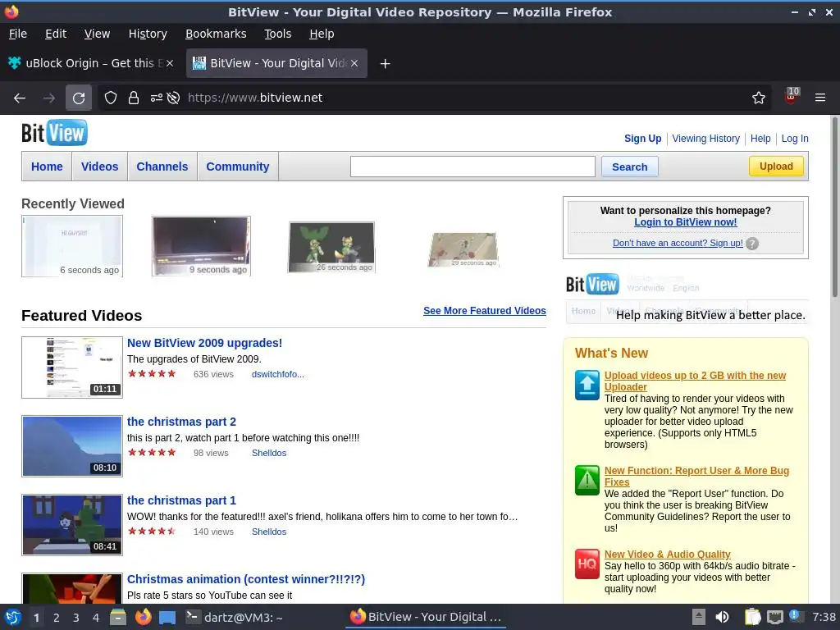840x630 pixels.
Task: Open the application launcher in the taskbar
Action: pos(13,617)
